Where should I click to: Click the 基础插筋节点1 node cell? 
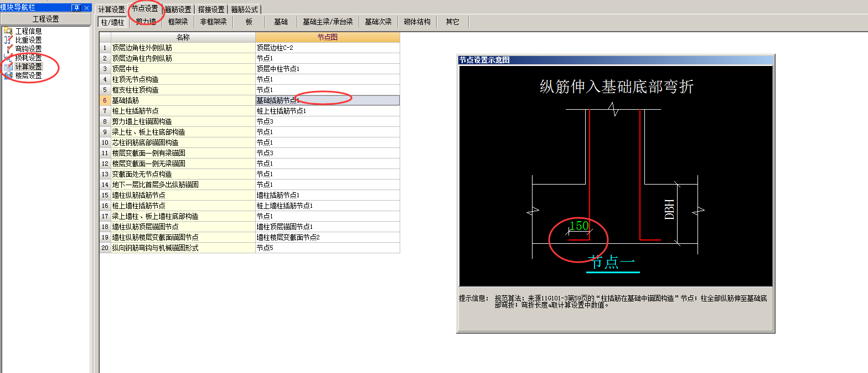[x=328, y=100]
